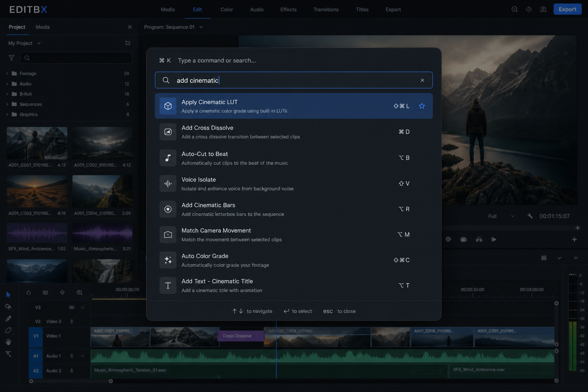The width and height of the screenshot is (588, 392).
Task: Open the Program Sequence 01 dropdown
Action: 174,27
